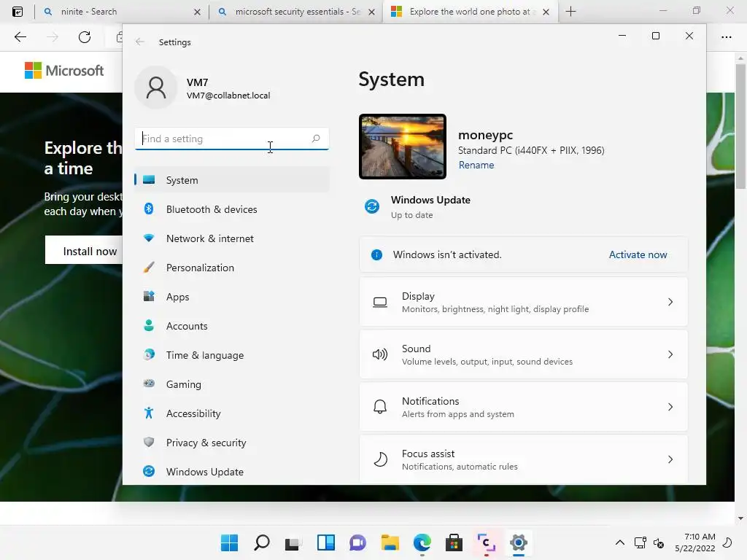This screenshot has width=747, height=560.
Task: Go back in Edge browser
Action: click(x=20, y=37)
